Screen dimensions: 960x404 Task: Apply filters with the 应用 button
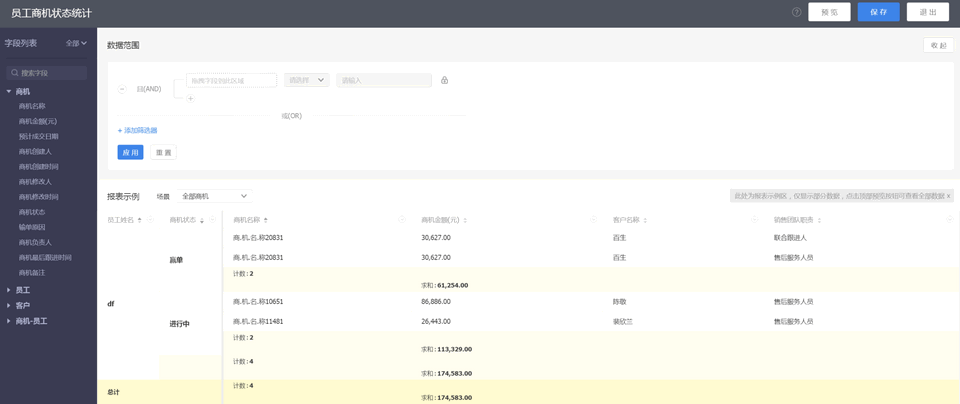tap(130, 152)
